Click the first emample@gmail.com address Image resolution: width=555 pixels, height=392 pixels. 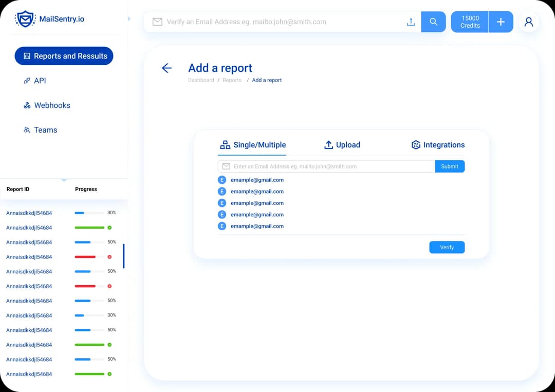257,180
